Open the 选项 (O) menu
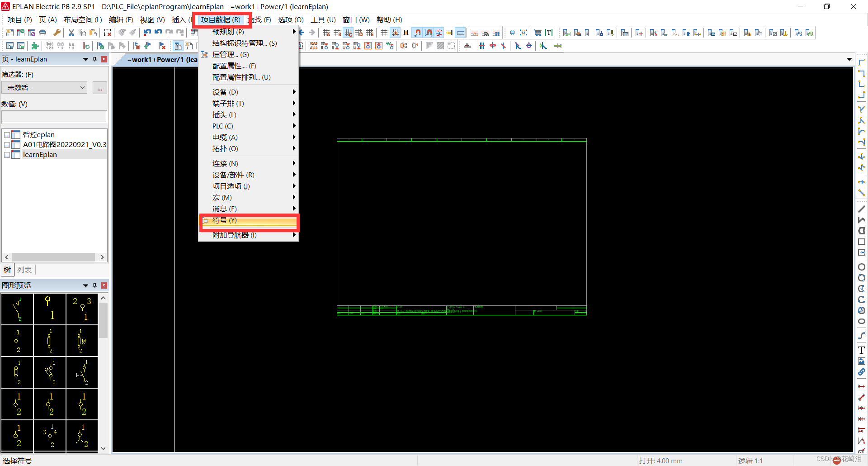 click(290, 19)
